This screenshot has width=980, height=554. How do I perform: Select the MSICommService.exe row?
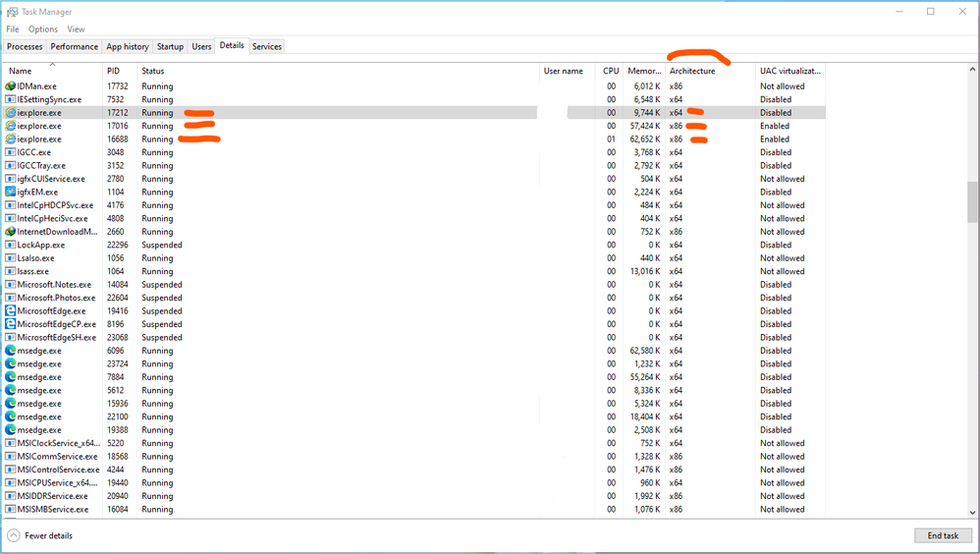coord(414,457)
